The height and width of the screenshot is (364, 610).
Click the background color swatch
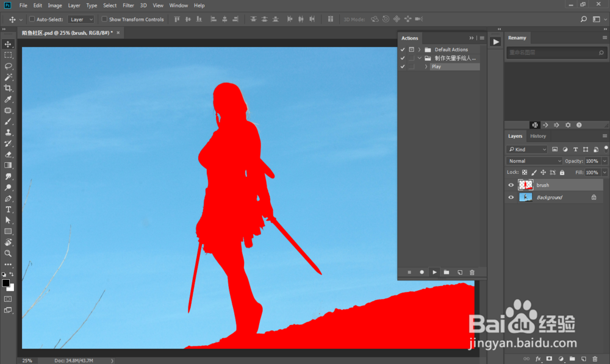[12, 288]
